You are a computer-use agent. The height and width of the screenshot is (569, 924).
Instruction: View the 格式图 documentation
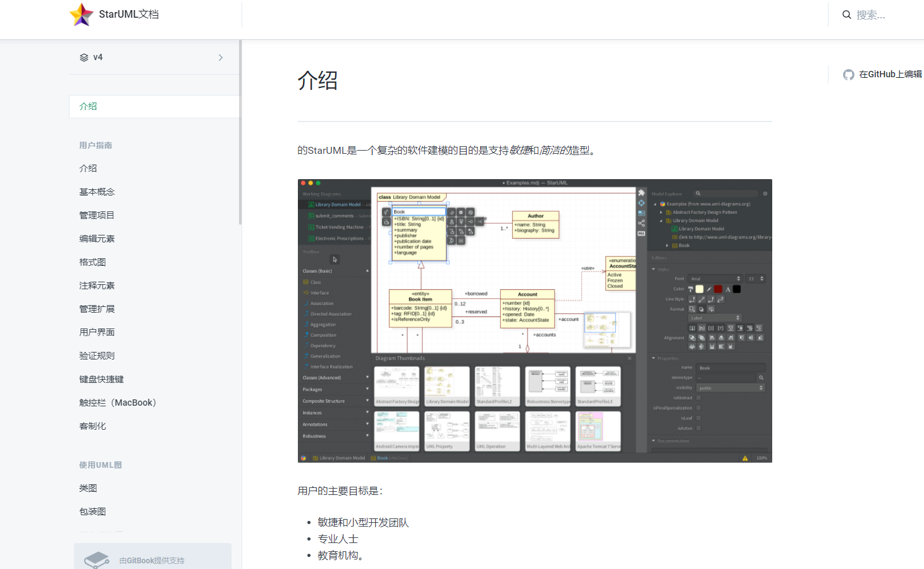pyautogui.click(x=92, y=262)
